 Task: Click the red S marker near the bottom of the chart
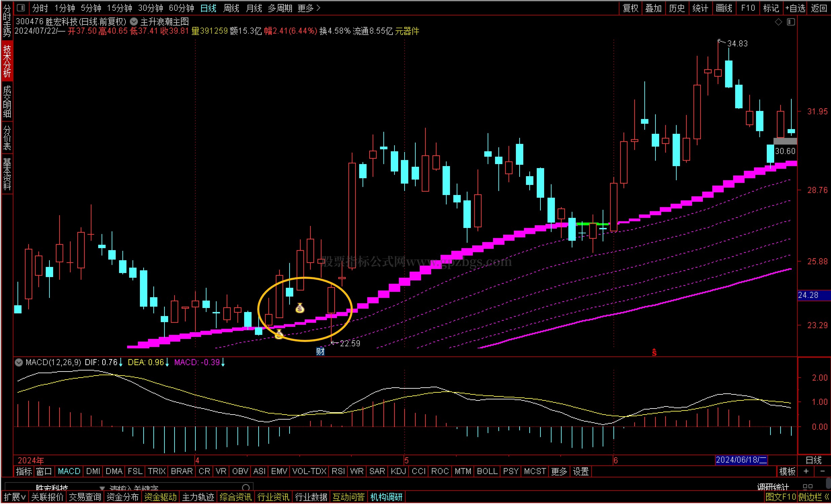[x=654, y=353]
